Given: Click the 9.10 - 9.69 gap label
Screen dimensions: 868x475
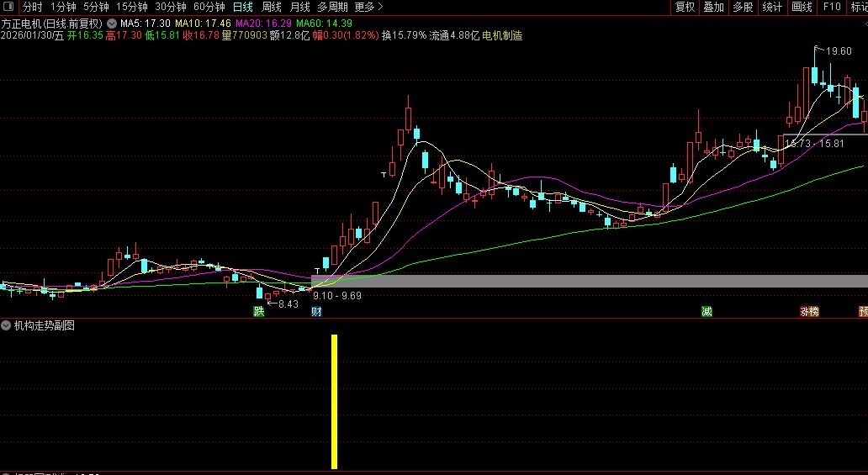Looking at the screenshot, I should (337, 296).
